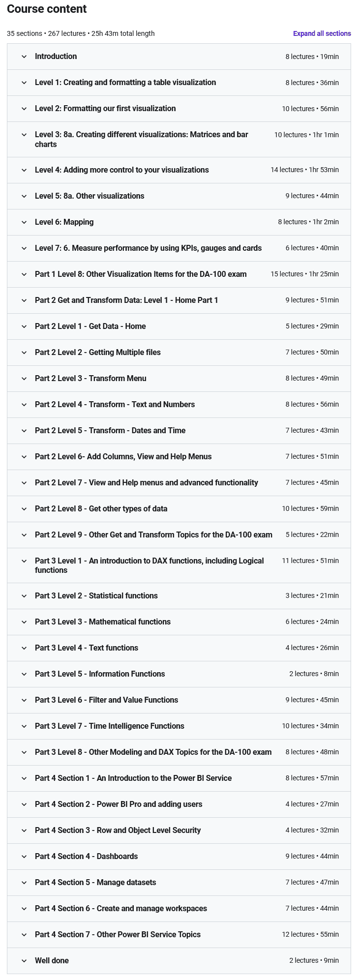Click the 'Course content' heading

point(47,9)
